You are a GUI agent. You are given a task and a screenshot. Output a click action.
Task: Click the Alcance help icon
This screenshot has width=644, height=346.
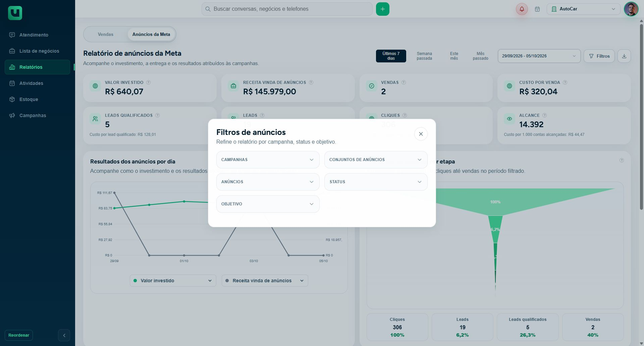(x=545, y=116)
